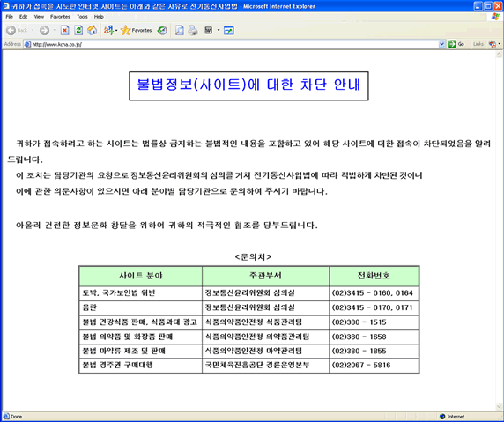Click the Print Preview magnifier icon
Screen dimensions: 504x422
coord(179,30)
